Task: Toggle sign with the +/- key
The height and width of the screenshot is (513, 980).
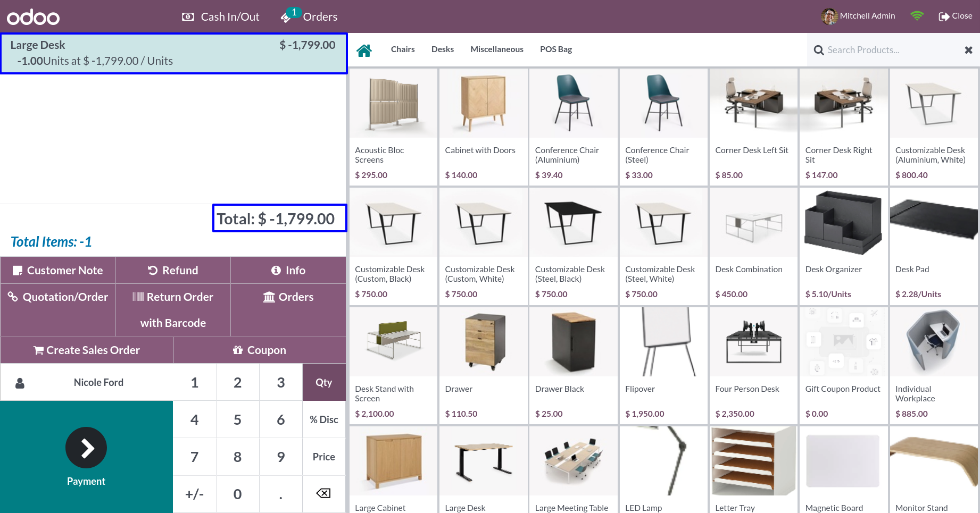Action: pyautogui.click(x=195, y=494)
